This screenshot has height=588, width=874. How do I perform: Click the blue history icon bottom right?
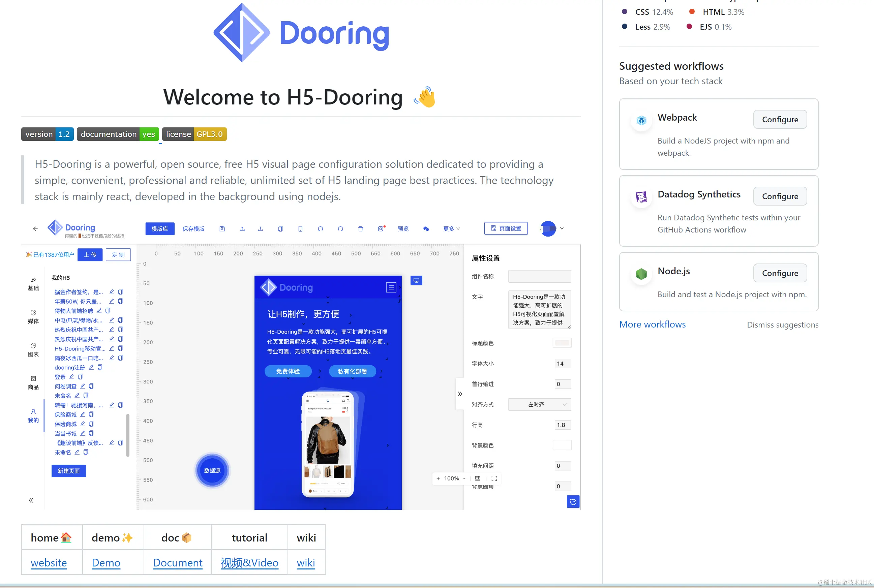(x=573, y=502)
